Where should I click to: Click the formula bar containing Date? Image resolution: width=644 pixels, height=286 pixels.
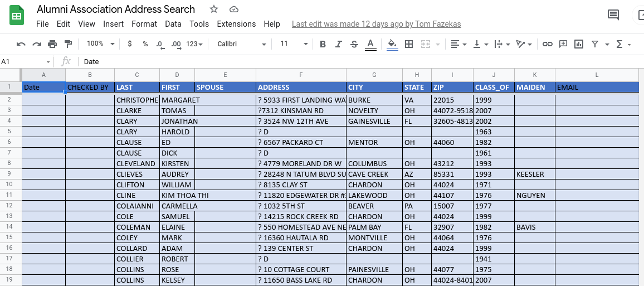362,62
